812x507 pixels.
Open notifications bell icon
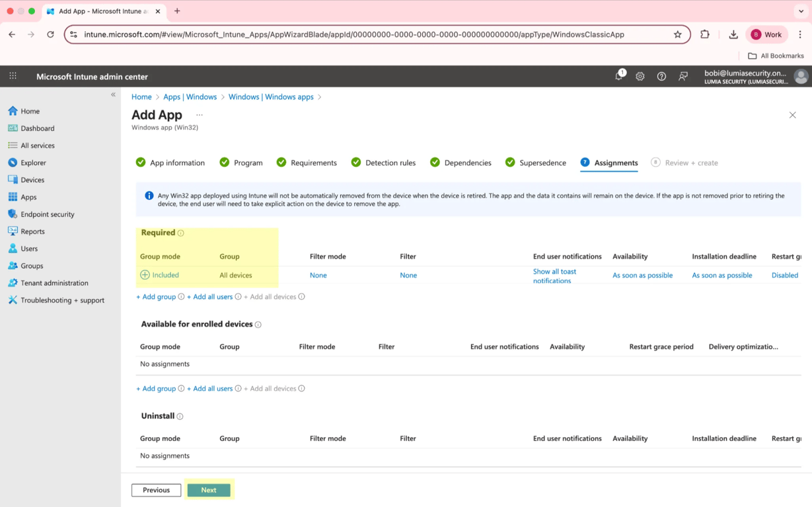619,76
